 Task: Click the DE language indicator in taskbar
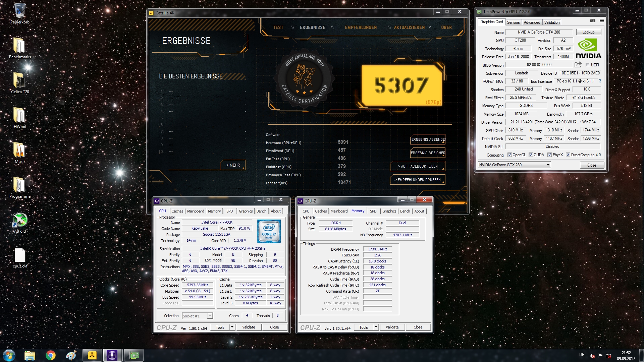pyautogui.click(x=582, y=355)
